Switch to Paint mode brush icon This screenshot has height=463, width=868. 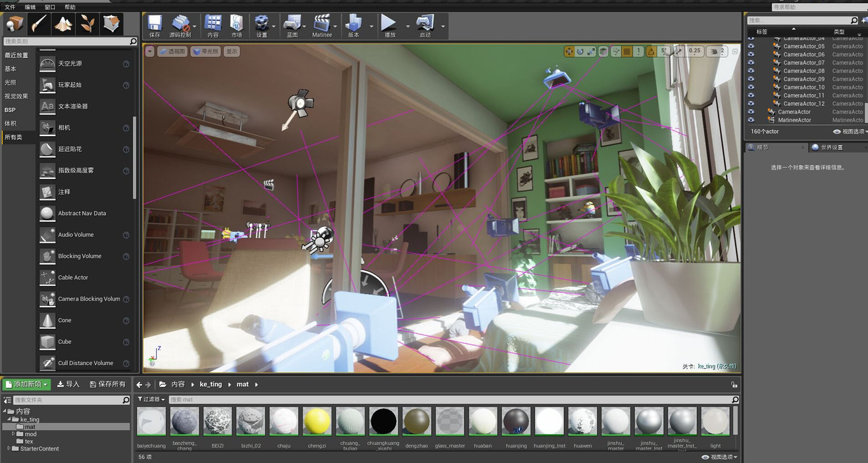click(39, 24)
